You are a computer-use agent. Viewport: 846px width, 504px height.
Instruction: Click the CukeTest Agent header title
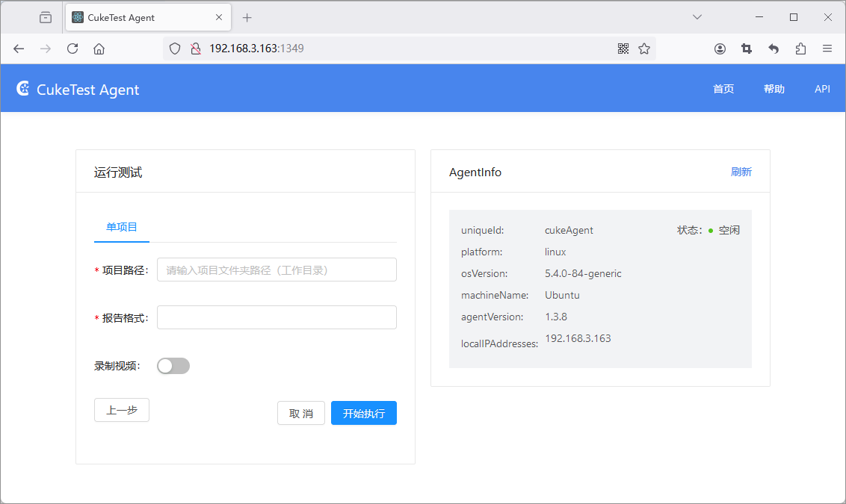[88, 90]
